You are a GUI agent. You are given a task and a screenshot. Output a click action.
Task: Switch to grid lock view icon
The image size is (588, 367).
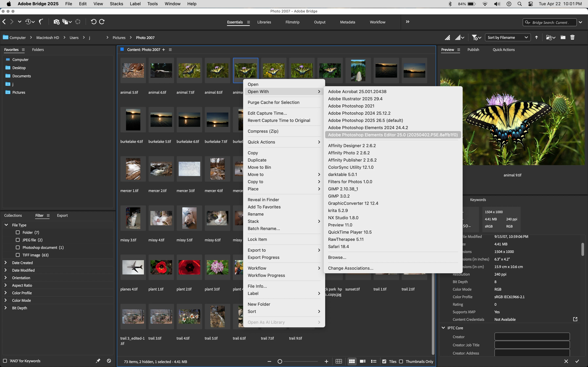pyautogui.click(x=339, y=361)
